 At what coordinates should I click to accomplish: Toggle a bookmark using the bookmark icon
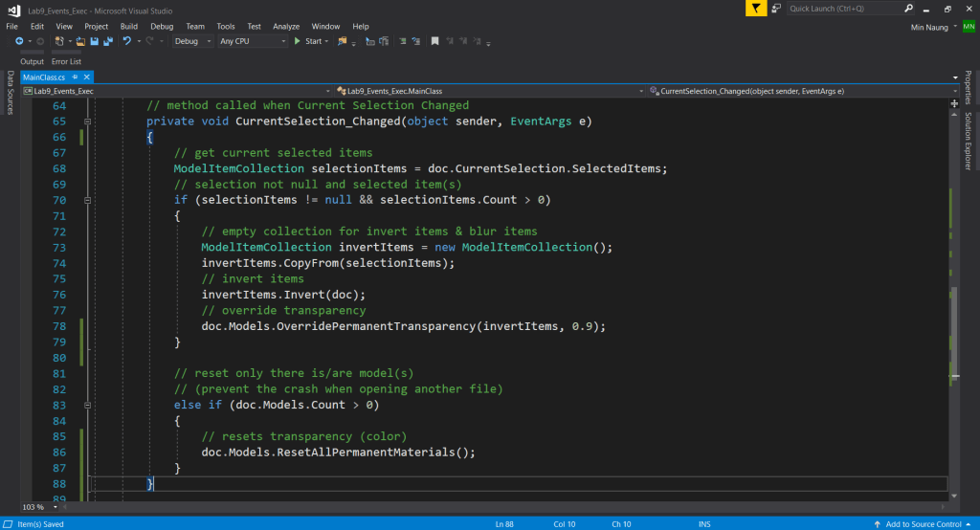(434, 41)
